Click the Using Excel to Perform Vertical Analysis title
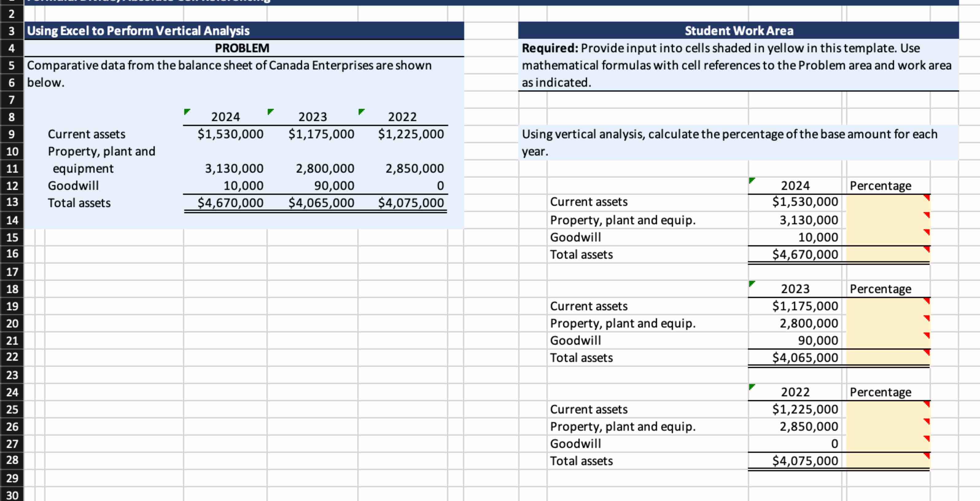Image resolution: width=980 pixels, height=501 pixels. coord(138,31)
